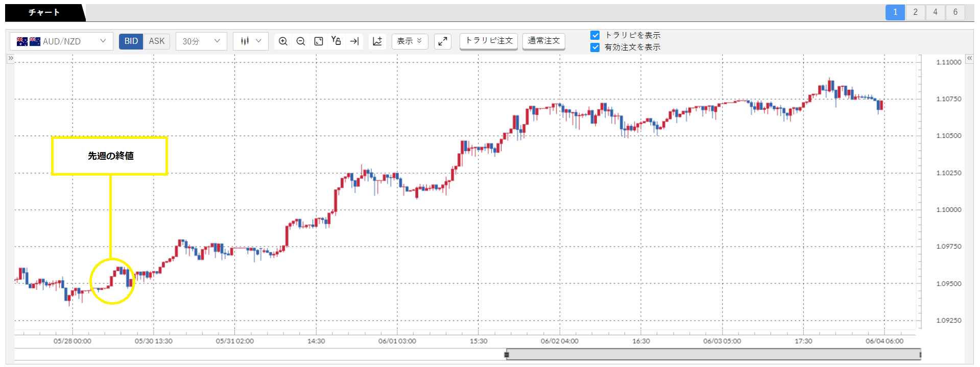Click the 1.10750 price axis label
Viewport: 980px width, 367px height.
click(x=948, y=99)
